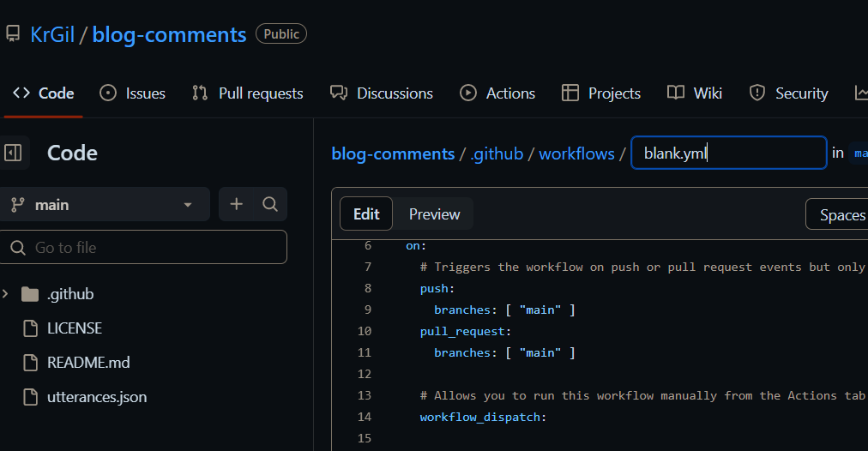Open LICENSE file in tree
This screenshot has height=451, width=868.
pyautogui.click(x=74, y=328)
